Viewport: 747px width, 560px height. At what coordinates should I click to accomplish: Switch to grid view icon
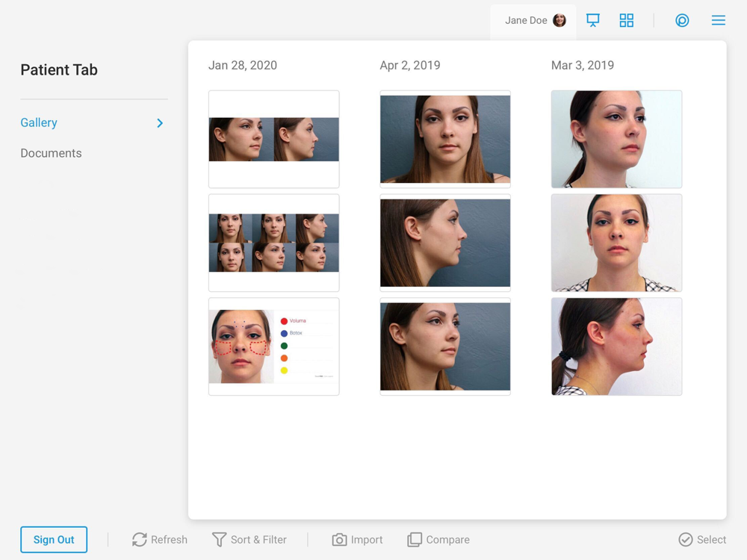(627, 20)
